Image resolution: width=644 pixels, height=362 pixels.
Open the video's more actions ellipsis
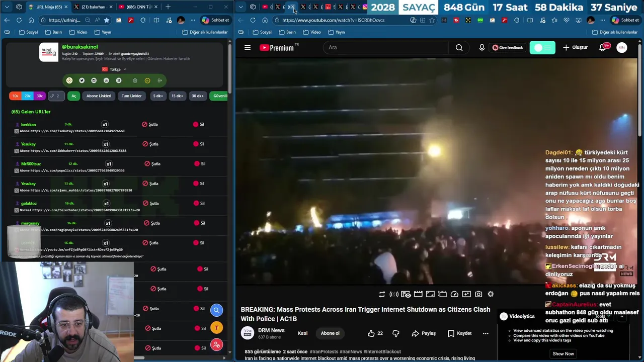(x=486, y=333)
